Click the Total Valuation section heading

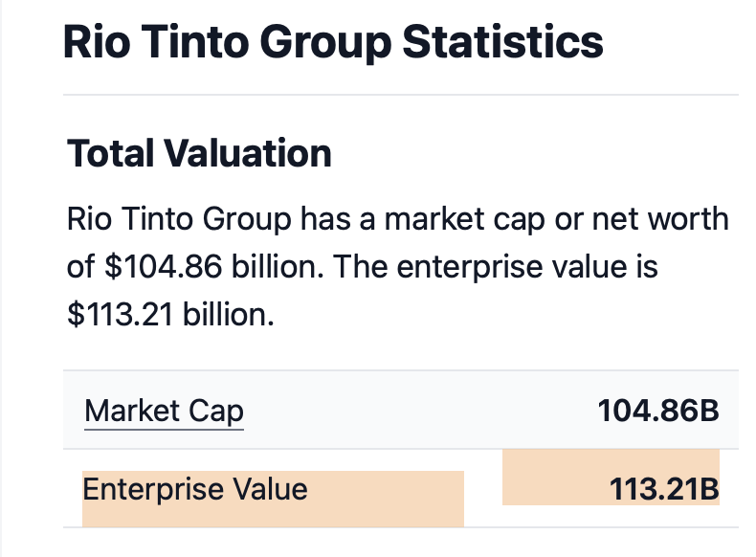pyautogui.click(x=199, y=153)
